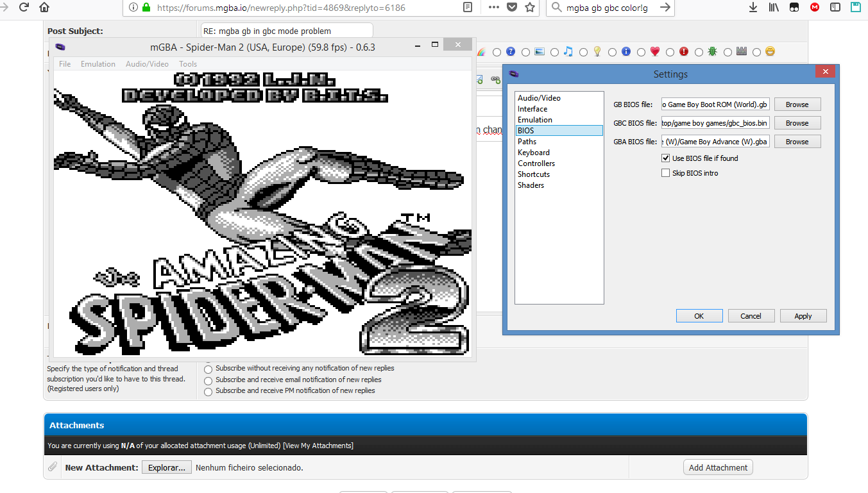This screenshot has width=868, height=493.
Task: Cancel the Settings dialog
Action: pos(751,316)
